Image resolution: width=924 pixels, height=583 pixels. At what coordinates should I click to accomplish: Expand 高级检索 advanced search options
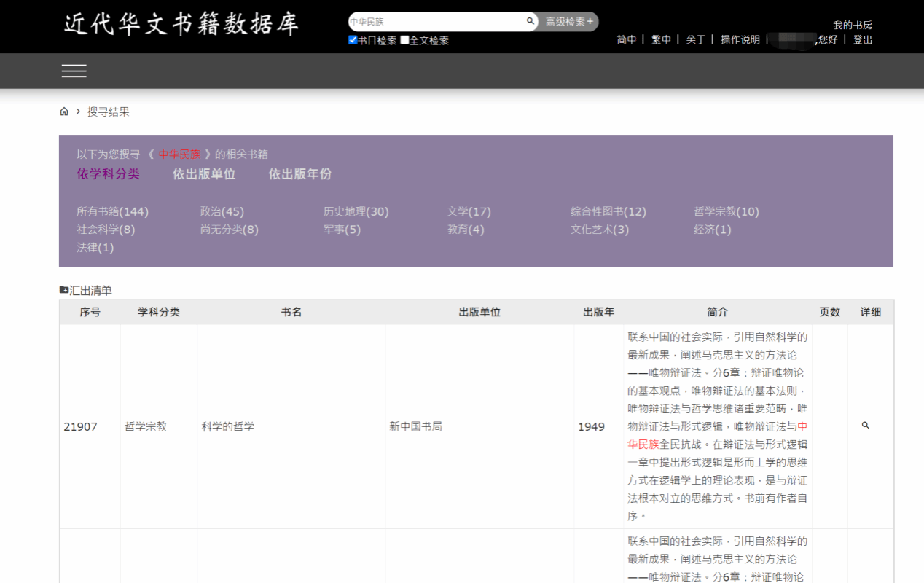tap(568, 22)
